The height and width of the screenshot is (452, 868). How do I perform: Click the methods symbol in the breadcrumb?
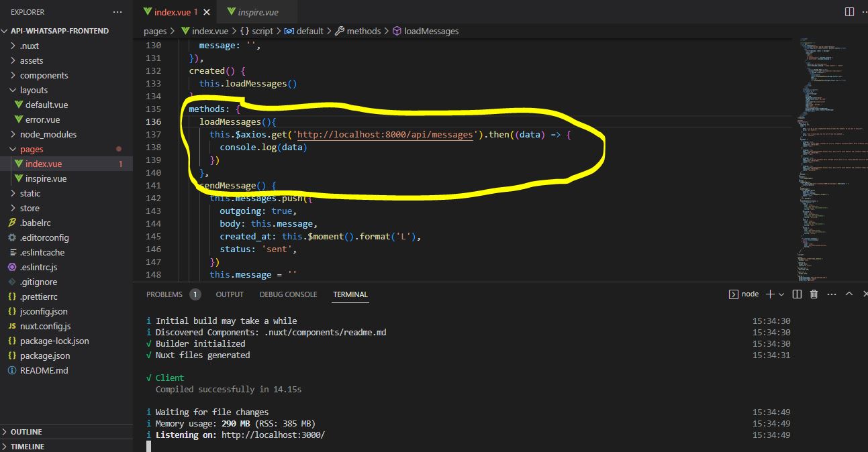coord(365,31)
